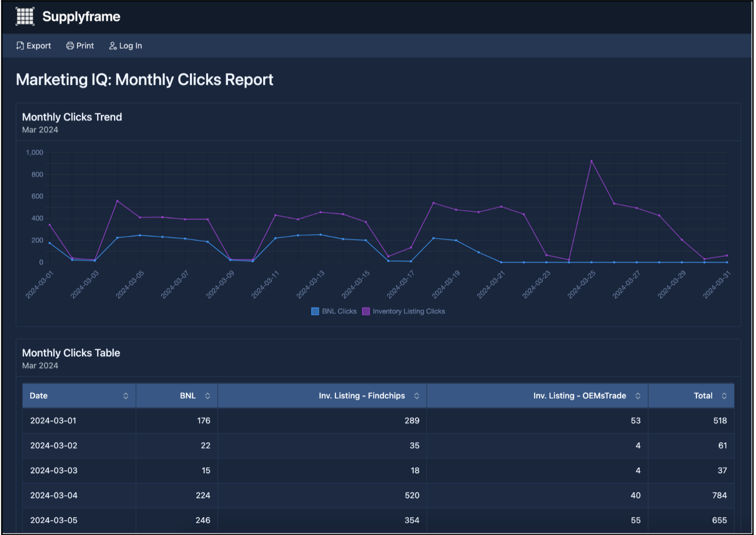The image size is (756, 535).
Task: Sort table using BNL column arrows
Action: click(x=207, y=396)
